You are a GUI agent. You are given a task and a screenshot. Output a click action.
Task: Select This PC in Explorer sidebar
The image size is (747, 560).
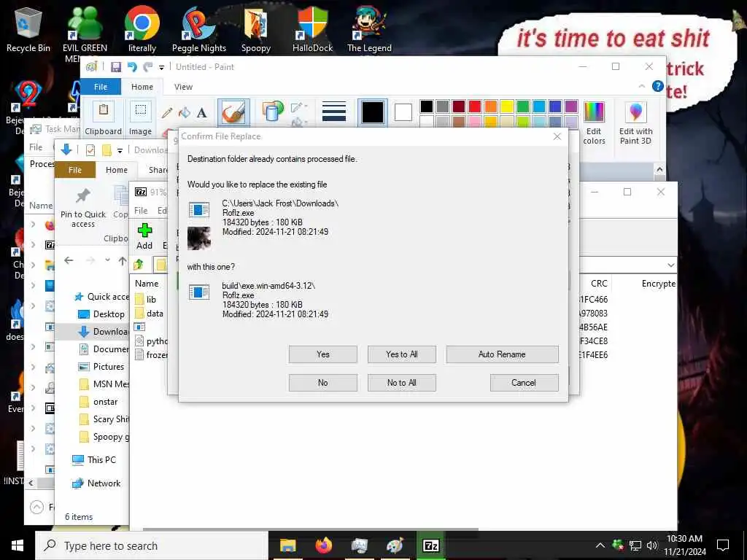[x=94, y=460]
